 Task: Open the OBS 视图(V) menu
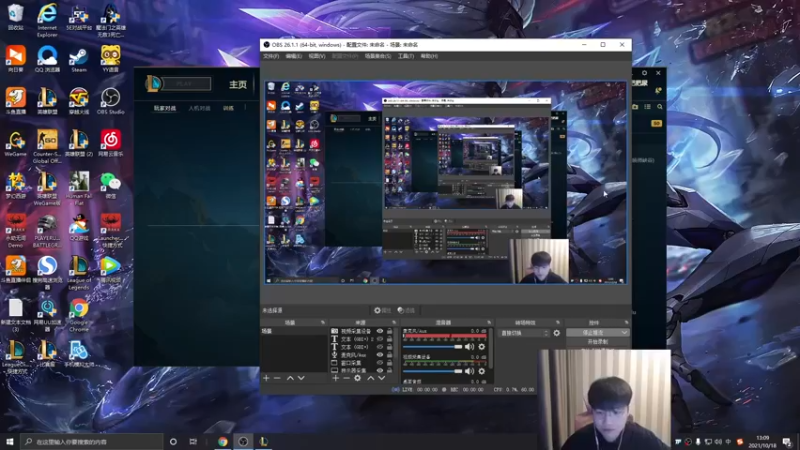[316, 56]
